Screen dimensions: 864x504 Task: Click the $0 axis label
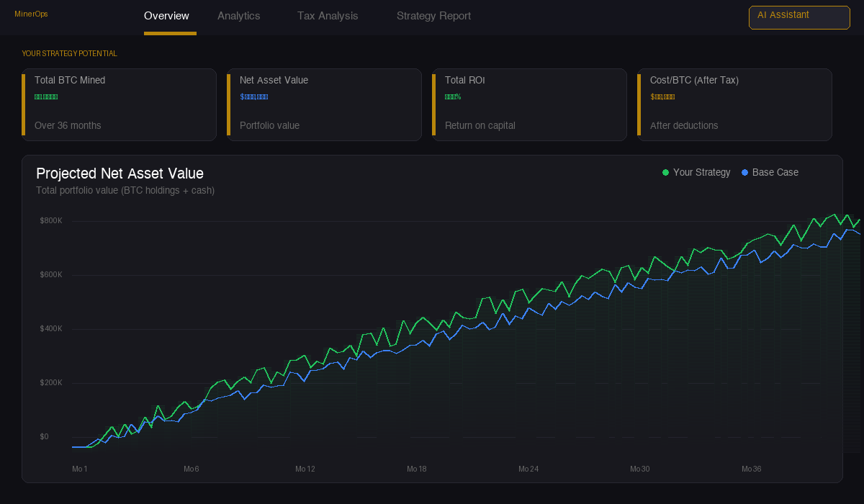[45, 436]
